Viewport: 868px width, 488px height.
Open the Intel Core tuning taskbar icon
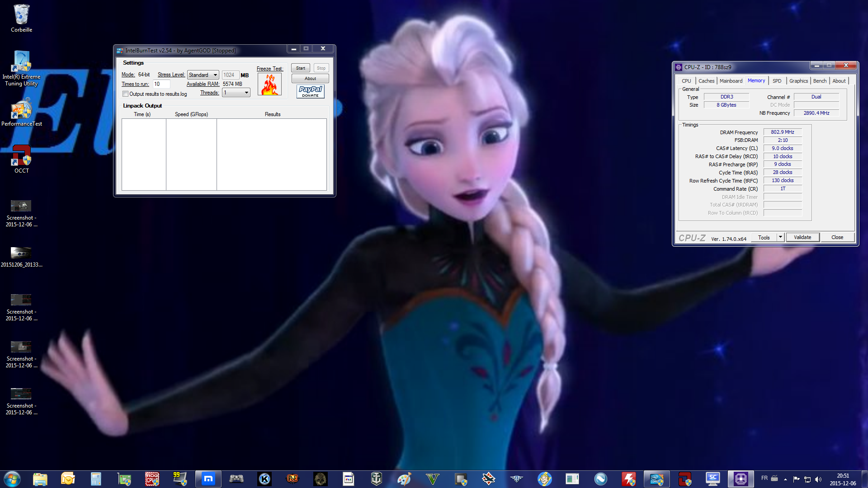[656, 479]
